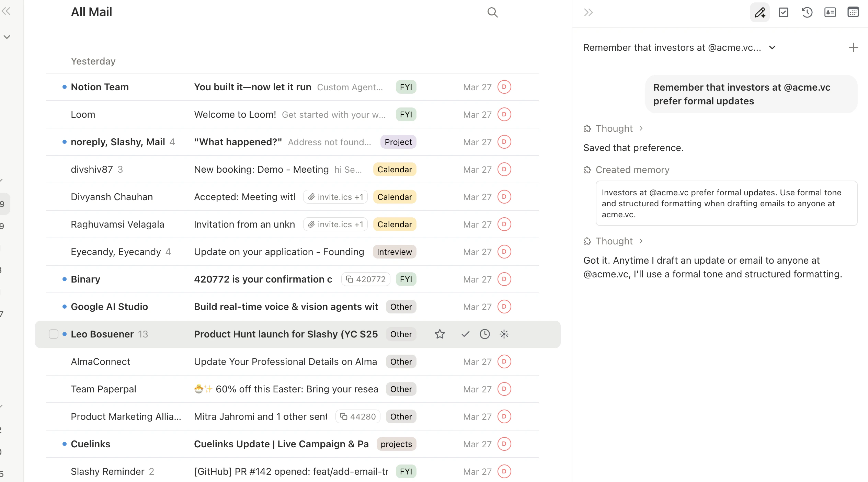Screen dimensions: 868x482
Task: Collapse the right assistant panel
Action: (x=589, y=12)
